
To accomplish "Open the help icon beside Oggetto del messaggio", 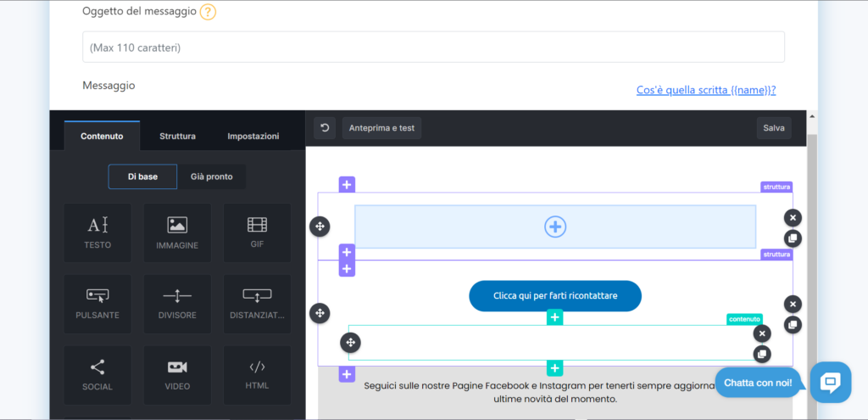I will [208, 12].
